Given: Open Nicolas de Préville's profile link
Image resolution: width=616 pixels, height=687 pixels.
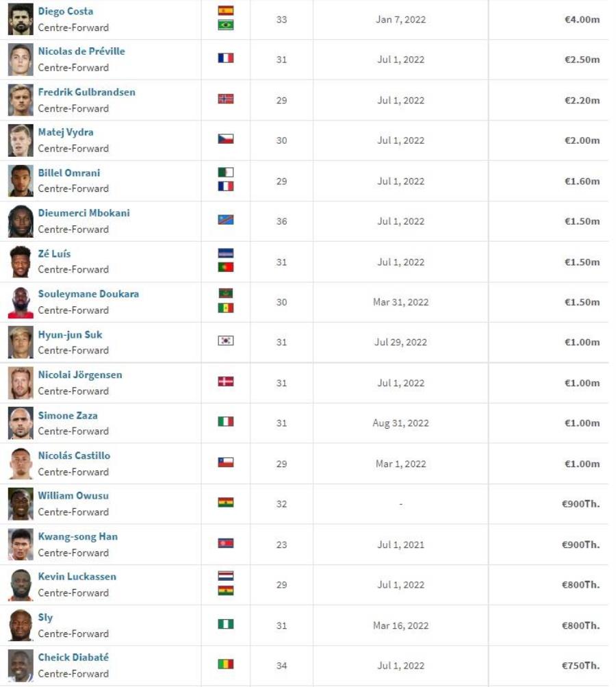Looking at the screenshot, I should click(81, 51).
